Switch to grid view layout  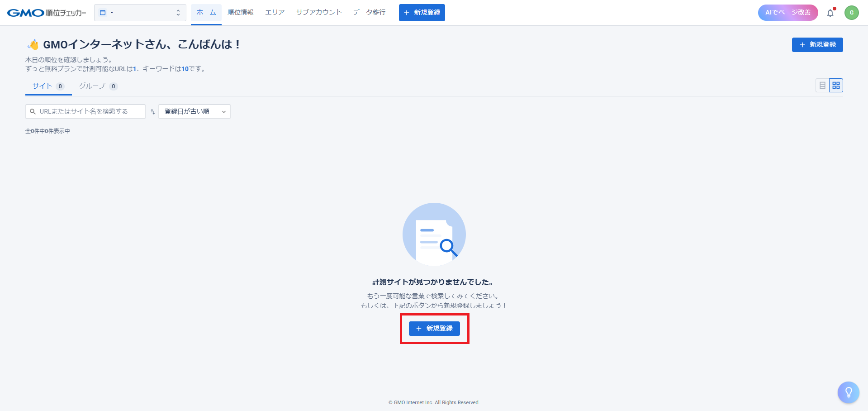click(x=836, y=86)
